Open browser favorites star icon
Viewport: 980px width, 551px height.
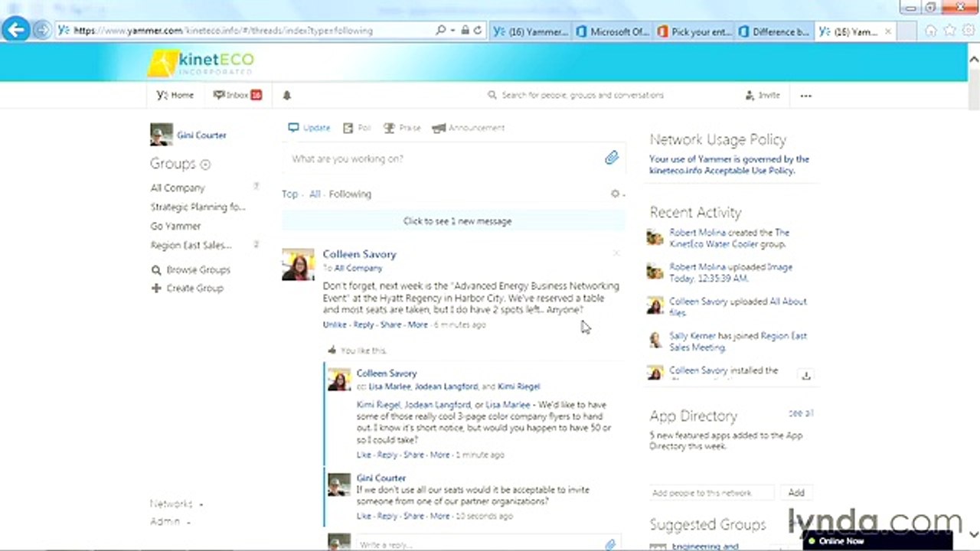click(x=949, y=31)
